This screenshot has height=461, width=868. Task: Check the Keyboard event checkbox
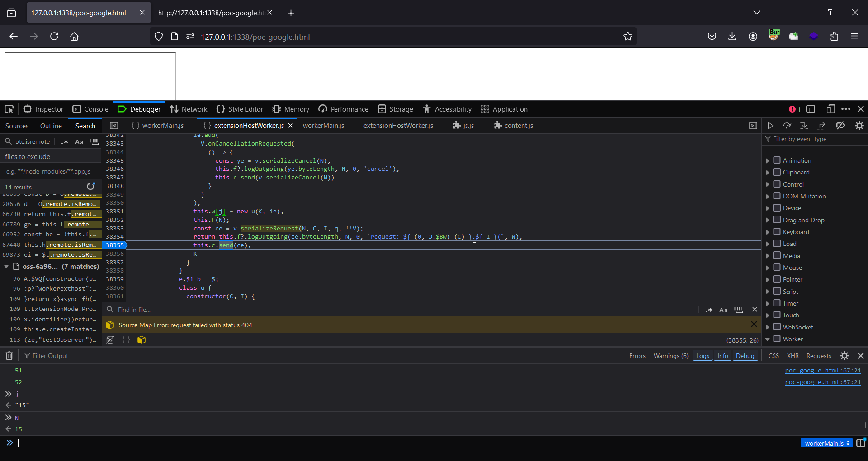[777, 231]
